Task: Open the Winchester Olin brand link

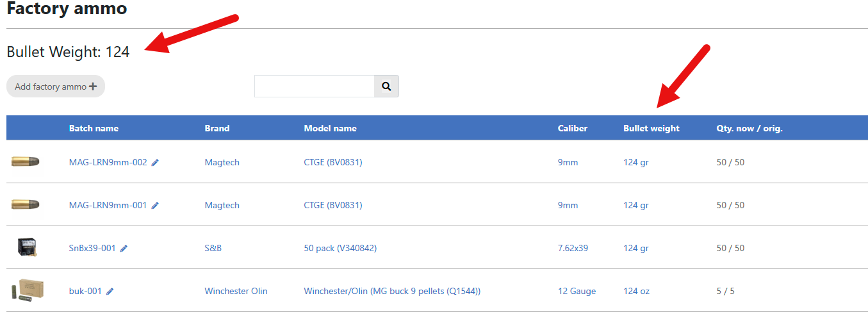Action: coord(236,291)
